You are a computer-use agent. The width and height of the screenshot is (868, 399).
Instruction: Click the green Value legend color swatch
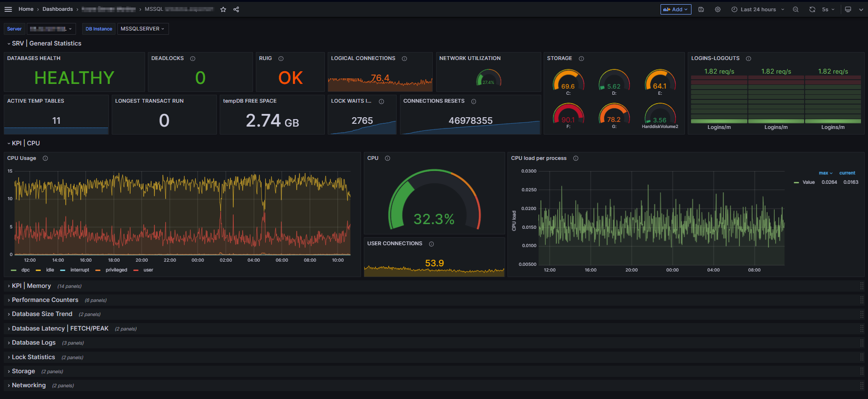pyautogui.click(x=796, y=182)
